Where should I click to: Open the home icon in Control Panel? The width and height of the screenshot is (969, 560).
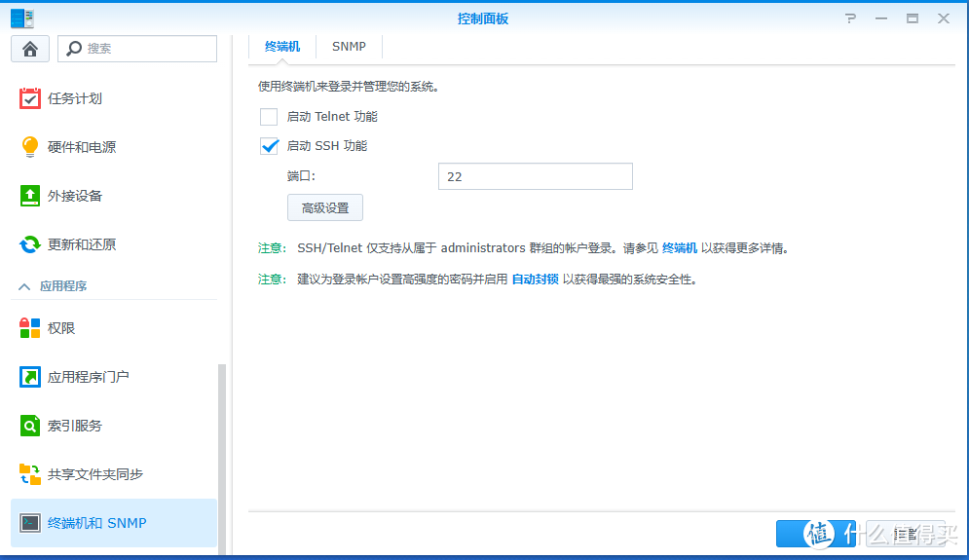point(29,49)
